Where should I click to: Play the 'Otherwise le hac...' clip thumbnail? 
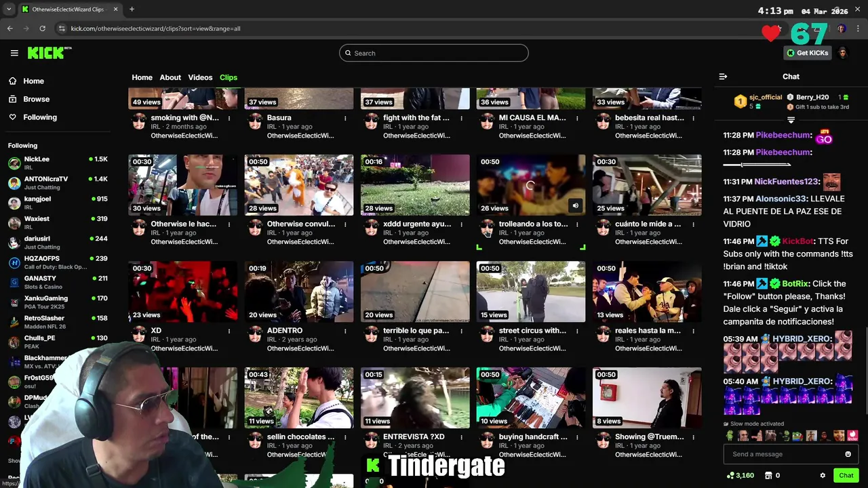pyautogui.click(x=182, y=185)
